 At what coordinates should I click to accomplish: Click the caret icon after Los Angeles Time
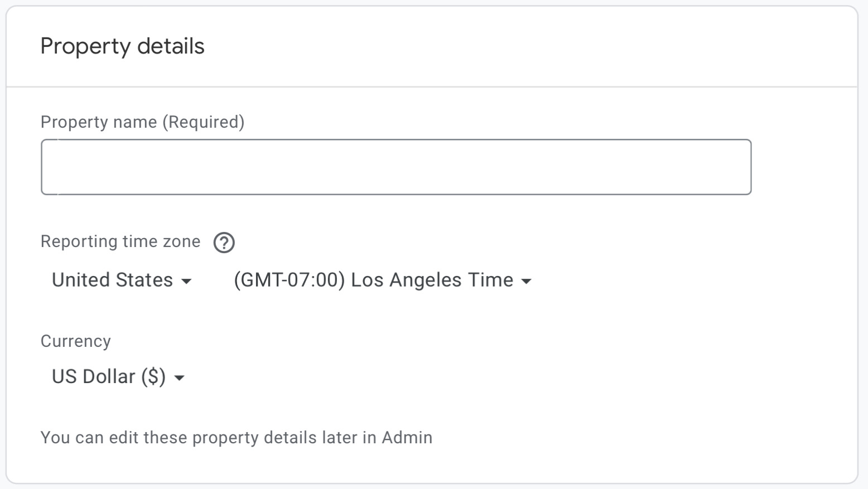pos(526,282)
